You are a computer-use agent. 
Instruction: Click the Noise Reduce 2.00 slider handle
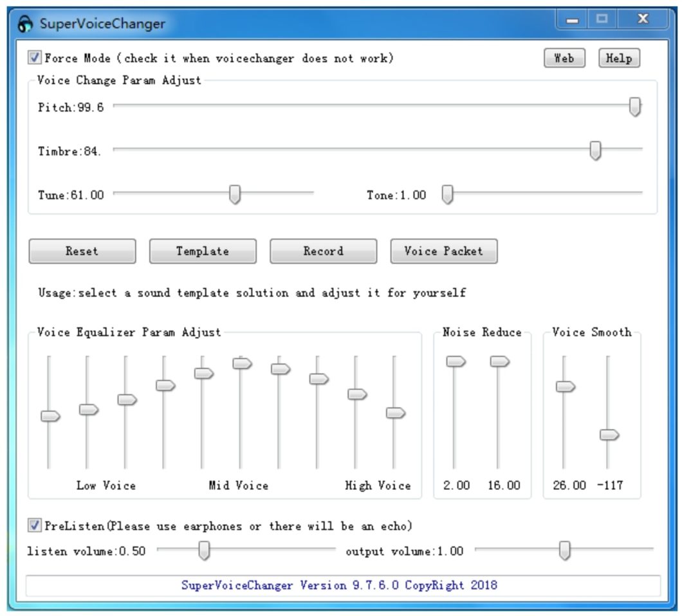(x=456, y=361)
